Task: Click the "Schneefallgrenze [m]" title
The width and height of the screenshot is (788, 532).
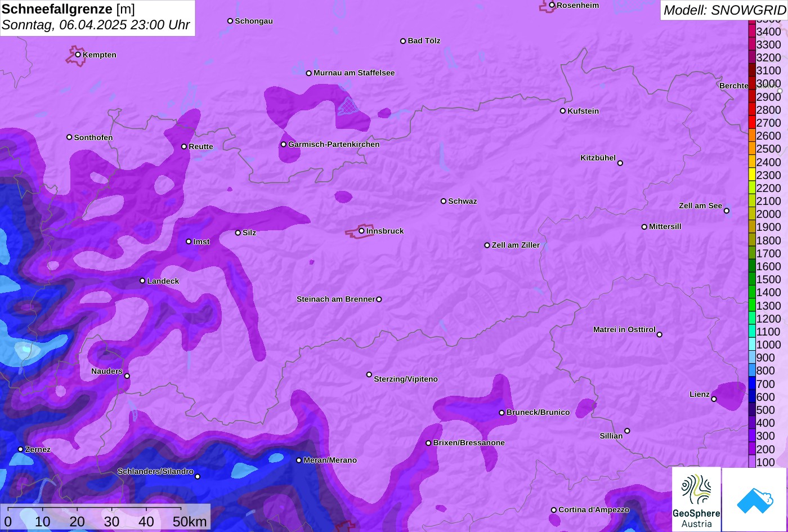Action: [x=68, y=9]
